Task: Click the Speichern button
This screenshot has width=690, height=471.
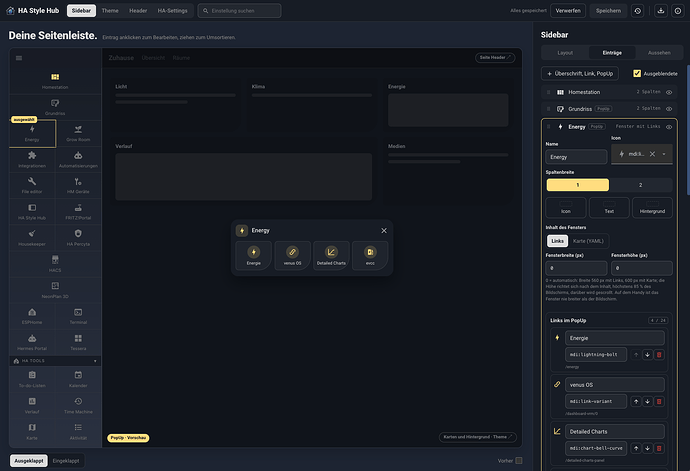Action: [x=608, y=11]
